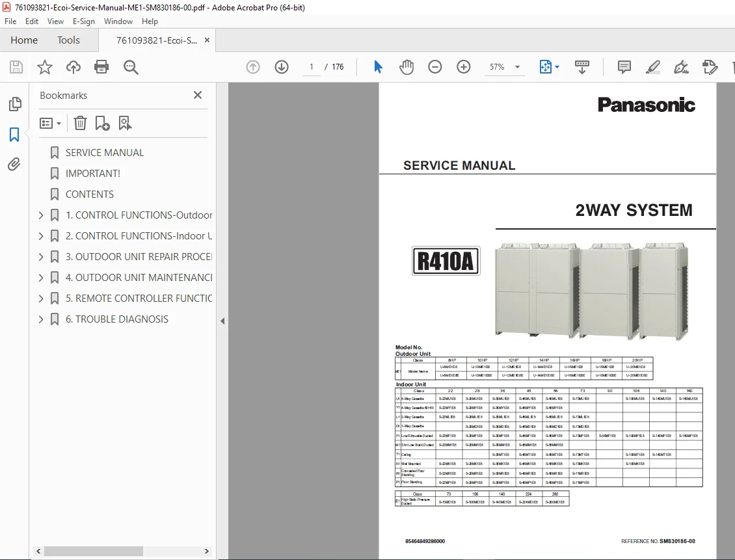Click the REFERENCE NO. SM830186-00 text
This screenshot has width=735, height=560.
(658, 541)
